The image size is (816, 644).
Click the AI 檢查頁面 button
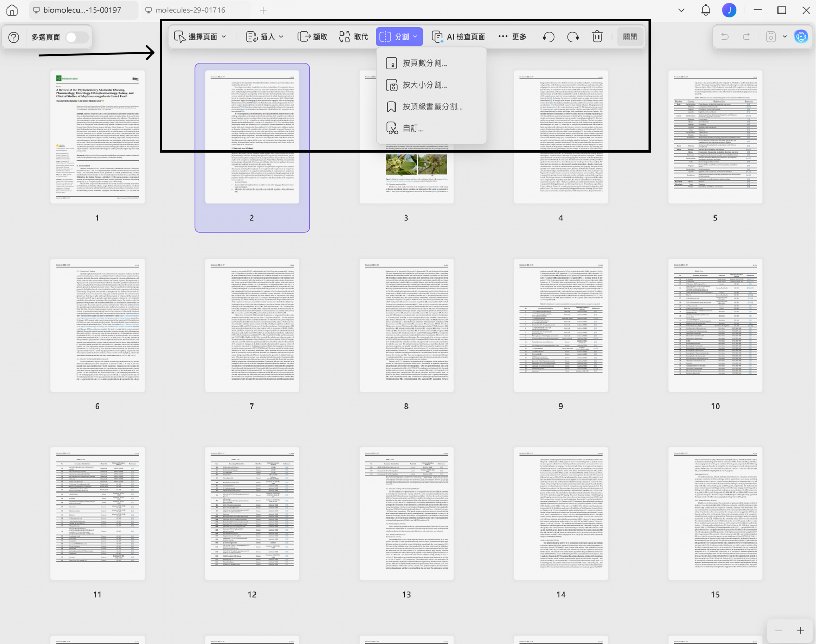tap(459, 36)
